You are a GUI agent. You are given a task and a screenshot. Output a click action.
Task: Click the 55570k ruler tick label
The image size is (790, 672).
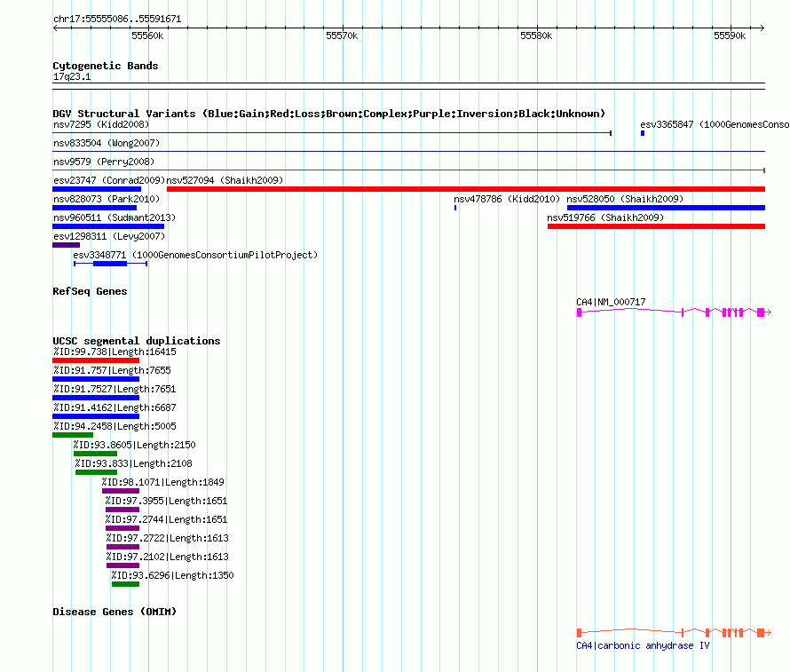point(342,36)
